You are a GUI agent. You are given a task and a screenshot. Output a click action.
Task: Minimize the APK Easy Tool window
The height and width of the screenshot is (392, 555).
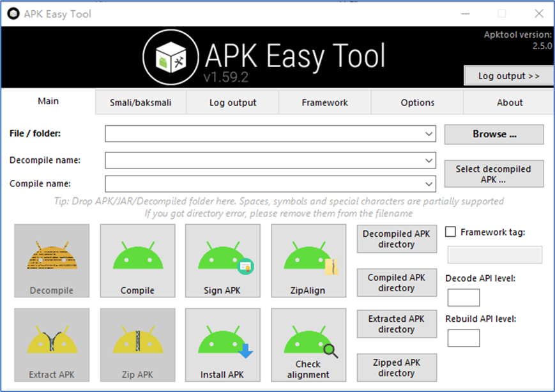coord(466,14)
